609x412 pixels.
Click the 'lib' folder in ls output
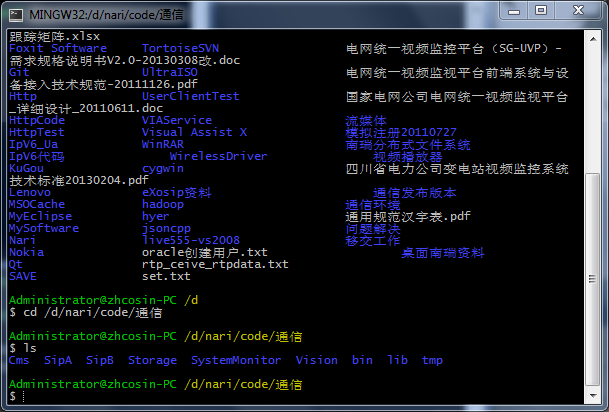point(397,360)
